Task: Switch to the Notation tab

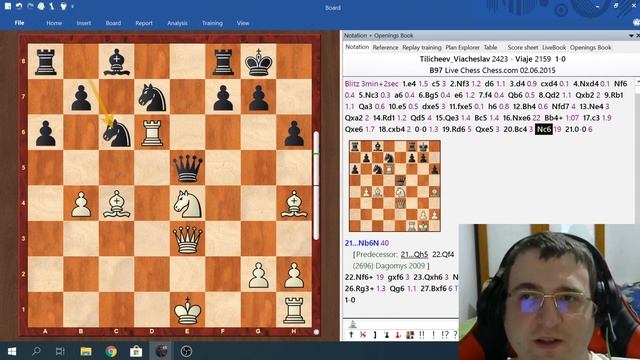Action: coord(357,47)
